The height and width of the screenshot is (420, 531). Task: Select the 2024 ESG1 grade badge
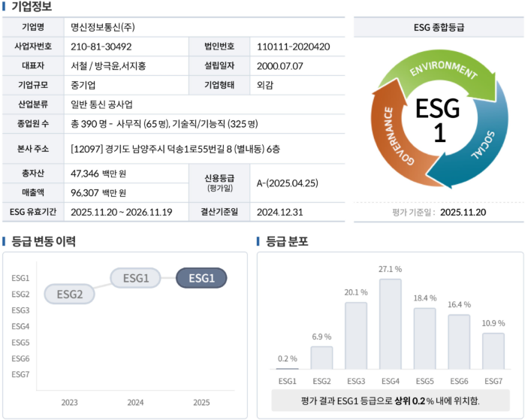tap(136, 278)
